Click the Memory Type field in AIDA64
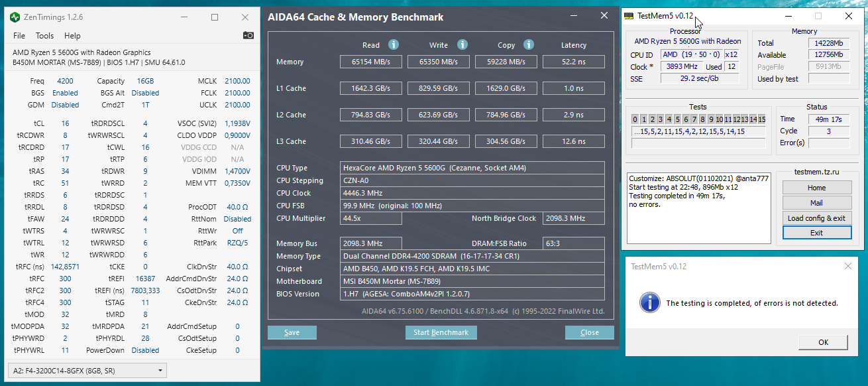 472,256
